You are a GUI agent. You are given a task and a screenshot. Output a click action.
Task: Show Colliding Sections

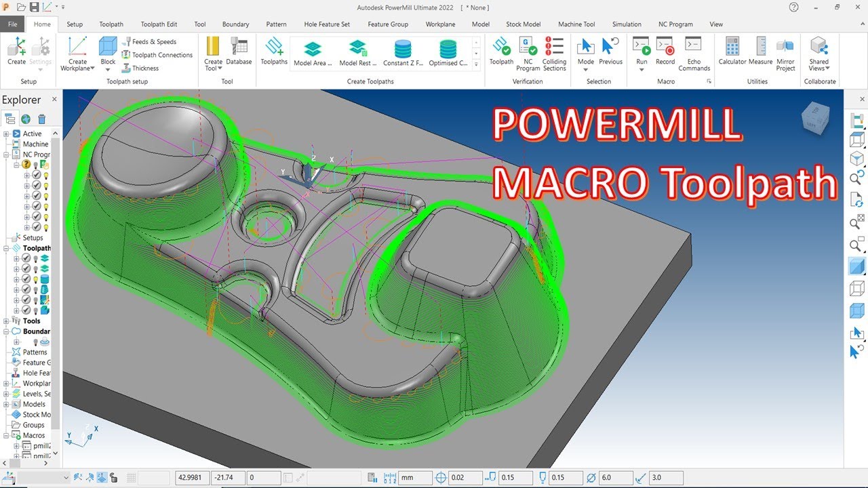[554, 54]
